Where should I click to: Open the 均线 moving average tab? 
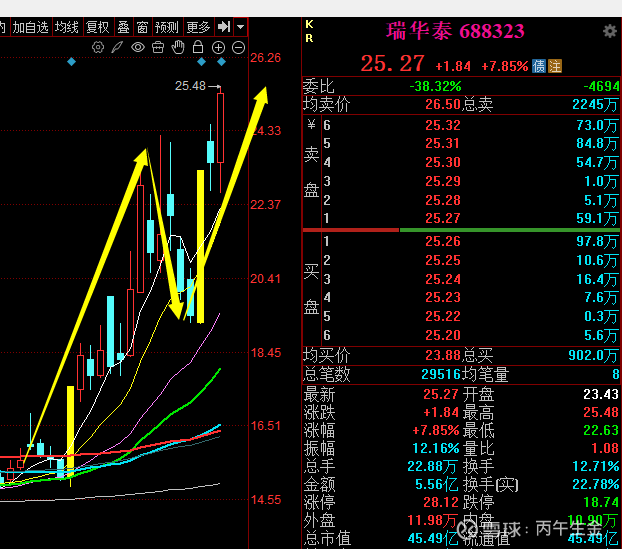tap(67, 27)
